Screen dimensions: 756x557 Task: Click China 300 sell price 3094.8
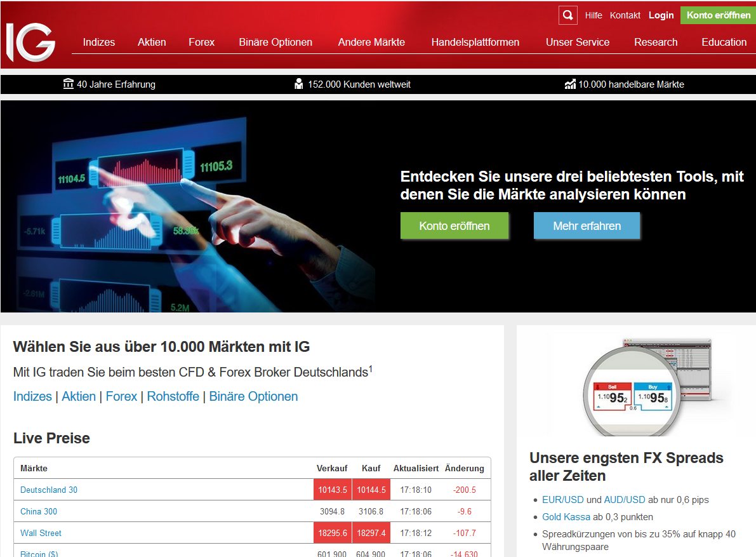(x=332, y=512)
